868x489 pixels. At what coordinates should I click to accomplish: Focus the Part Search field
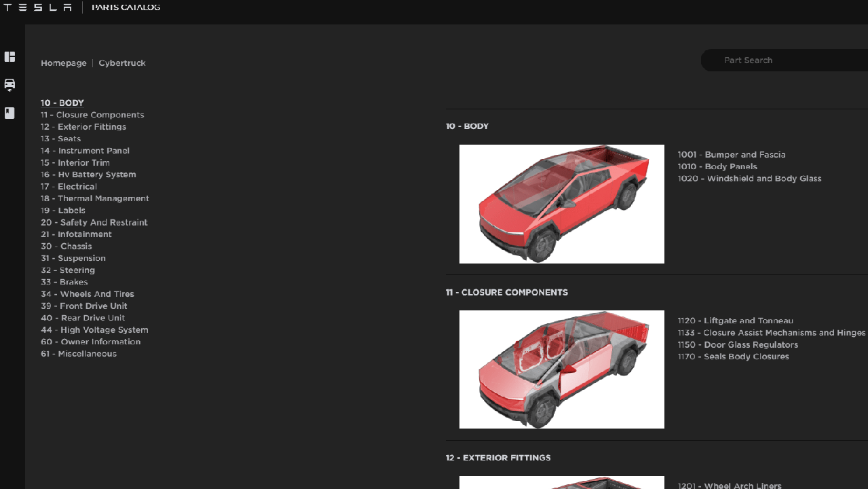(x=785, y=60)
